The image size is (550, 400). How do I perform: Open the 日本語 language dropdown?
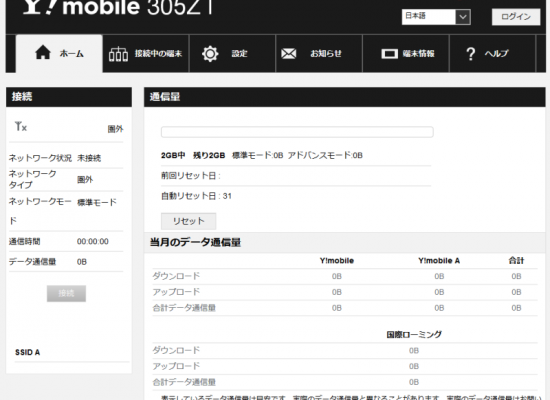436,16
